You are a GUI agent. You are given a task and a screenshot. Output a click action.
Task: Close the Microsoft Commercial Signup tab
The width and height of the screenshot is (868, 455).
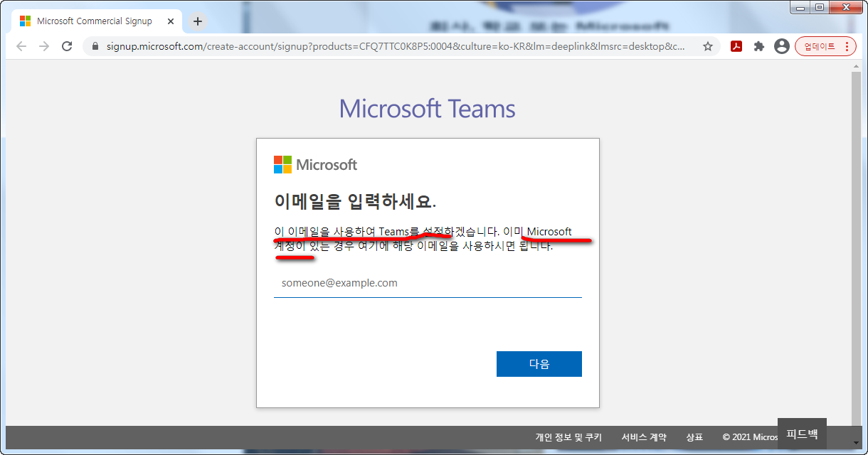click(x=169, y=21)
